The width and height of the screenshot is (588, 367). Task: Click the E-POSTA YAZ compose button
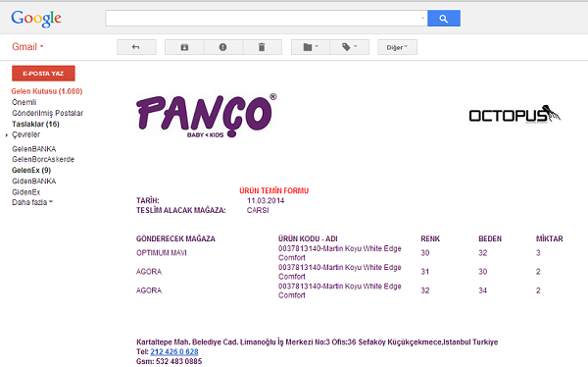(x=43, y=74)
